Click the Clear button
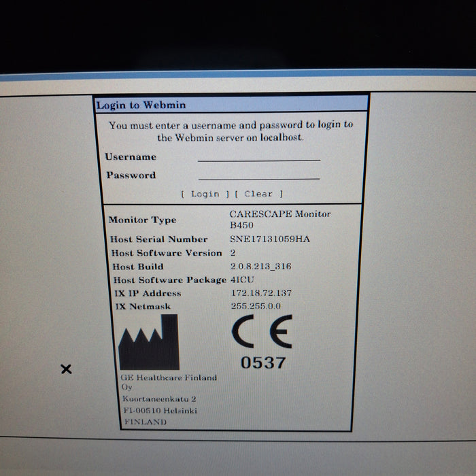The width and height of the screenshot is (476, 476). (x=258, y=194)
